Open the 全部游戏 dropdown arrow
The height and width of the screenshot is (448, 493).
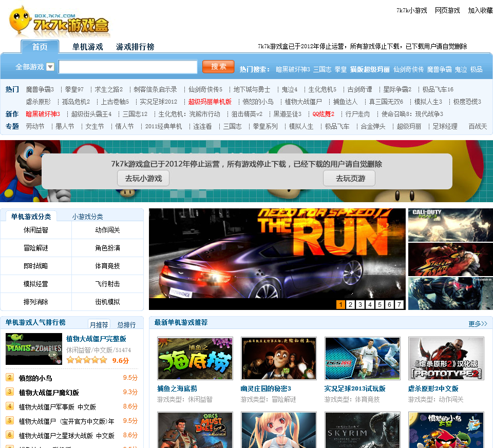point(50,67)
